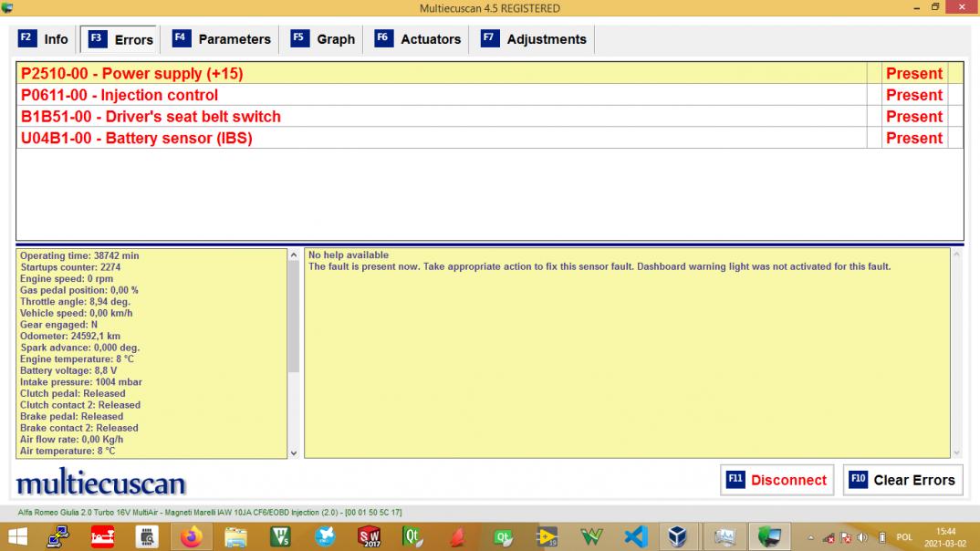Click the volume icon in system tray
This screenshot has height=551, width=980.
pyautogui.click(x=862, y=537)
